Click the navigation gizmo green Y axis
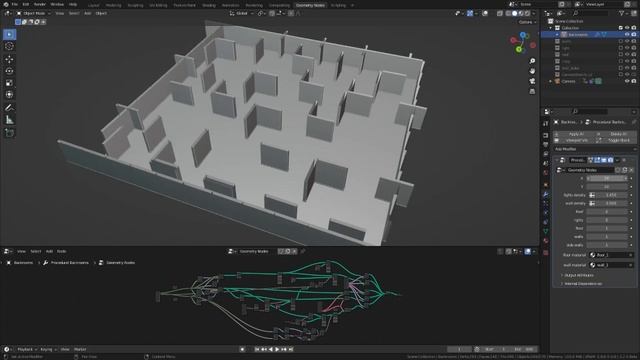The image size is (640, 360). [x=519, y=49]
